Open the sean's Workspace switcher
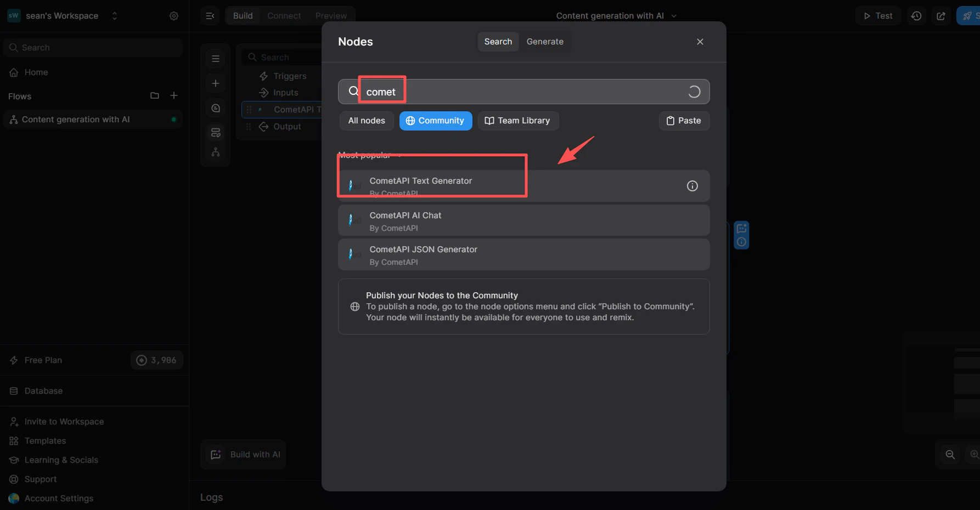This screenshot has width=980, height=510. (114, 15)
